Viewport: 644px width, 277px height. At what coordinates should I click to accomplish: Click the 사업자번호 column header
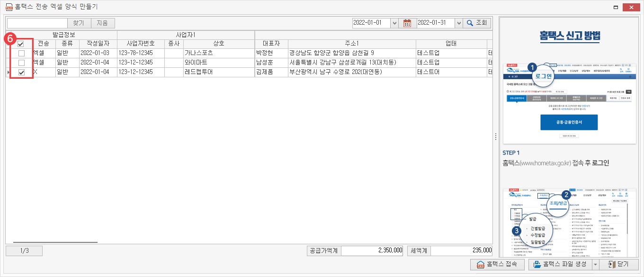pos(141,44)
